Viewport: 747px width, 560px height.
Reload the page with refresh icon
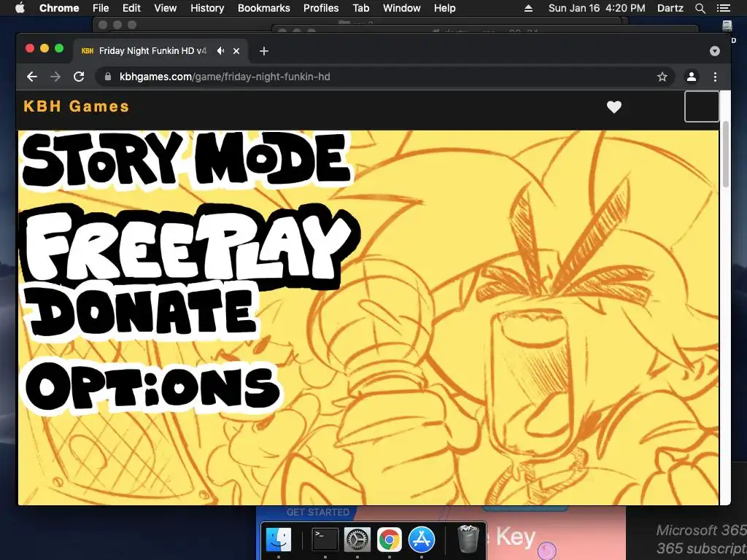tap(79, 77)
